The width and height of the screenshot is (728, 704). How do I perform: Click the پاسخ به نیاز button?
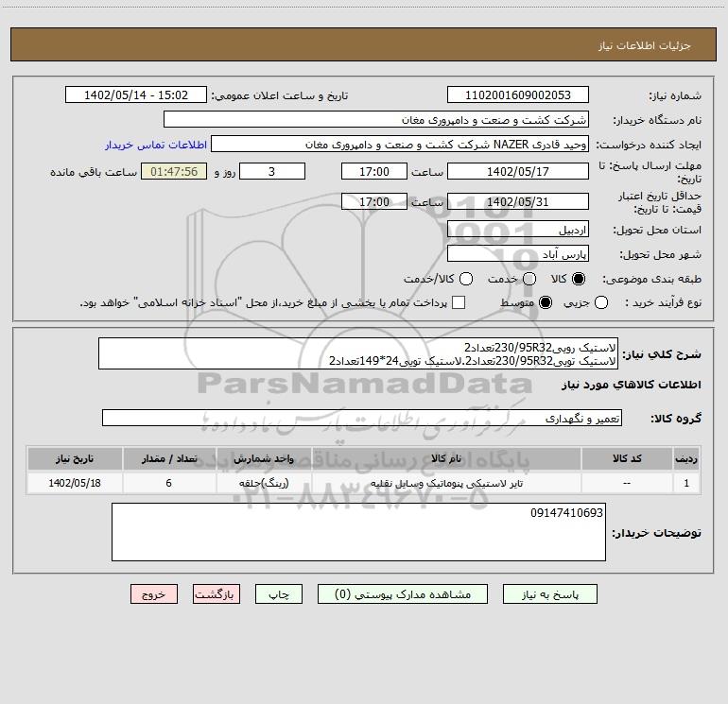point(549,594)
